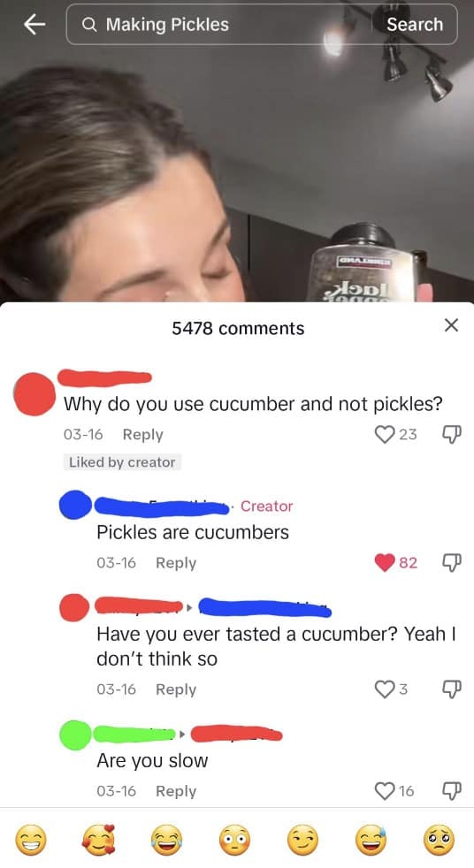Reply to the 'Pickles are cucumbers' comment
The height and width of the screenshot is (868, 474).
176,563
